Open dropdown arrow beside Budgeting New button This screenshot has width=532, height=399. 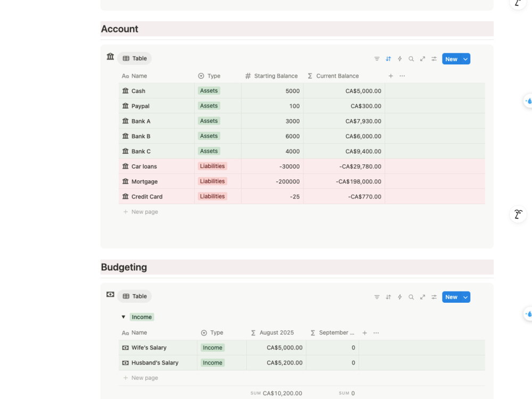click(465, 297)
